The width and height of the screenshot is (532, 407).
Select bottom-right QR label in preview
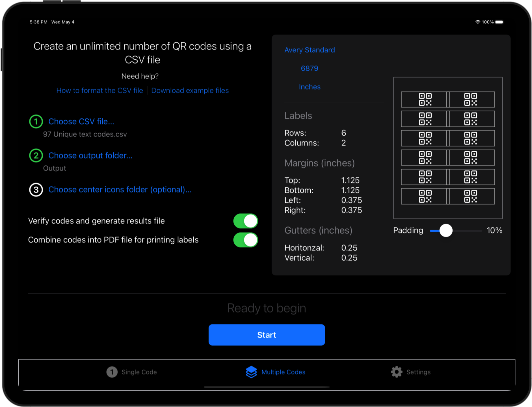(470, 196)
